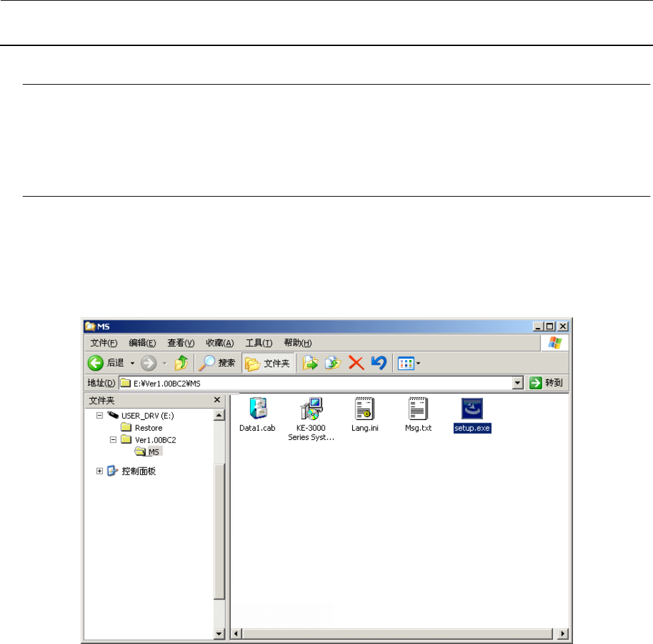Select the Restore folder in tree
Screen dimensions: 653x644
tap(148, 427)
